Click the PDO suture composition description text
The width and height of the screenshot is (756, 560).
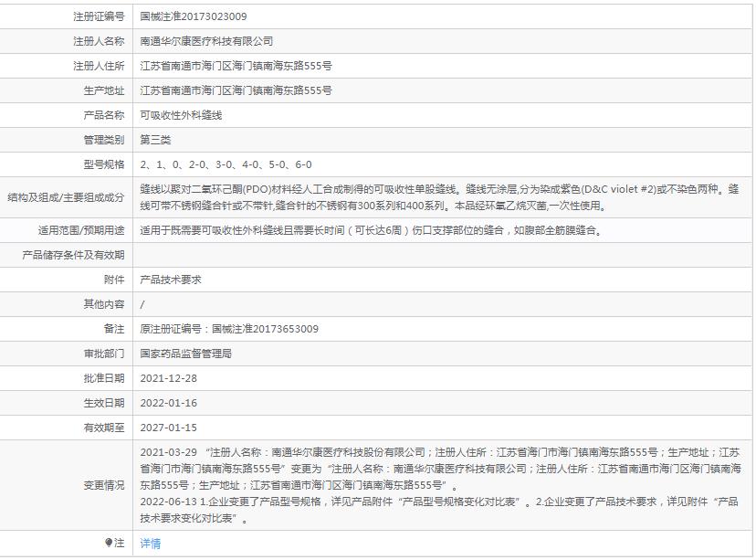tap(439, 197)
